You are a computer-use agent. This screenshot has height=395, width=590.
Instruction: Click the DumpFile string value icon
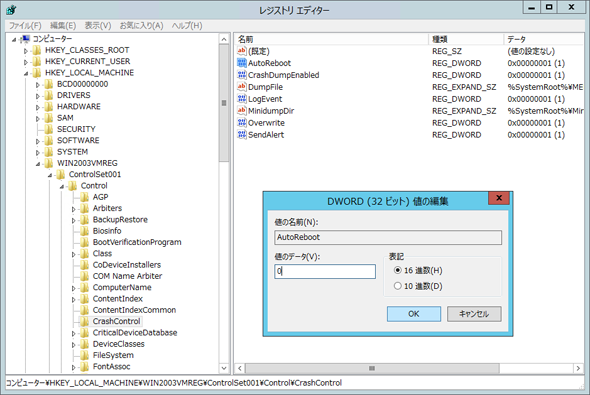click(x=242, y=87)
